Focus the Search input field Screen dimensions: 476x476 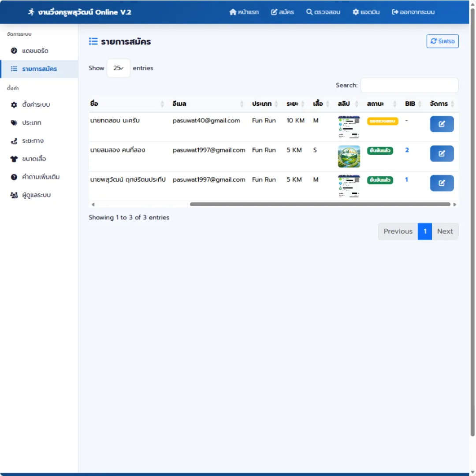409,86
